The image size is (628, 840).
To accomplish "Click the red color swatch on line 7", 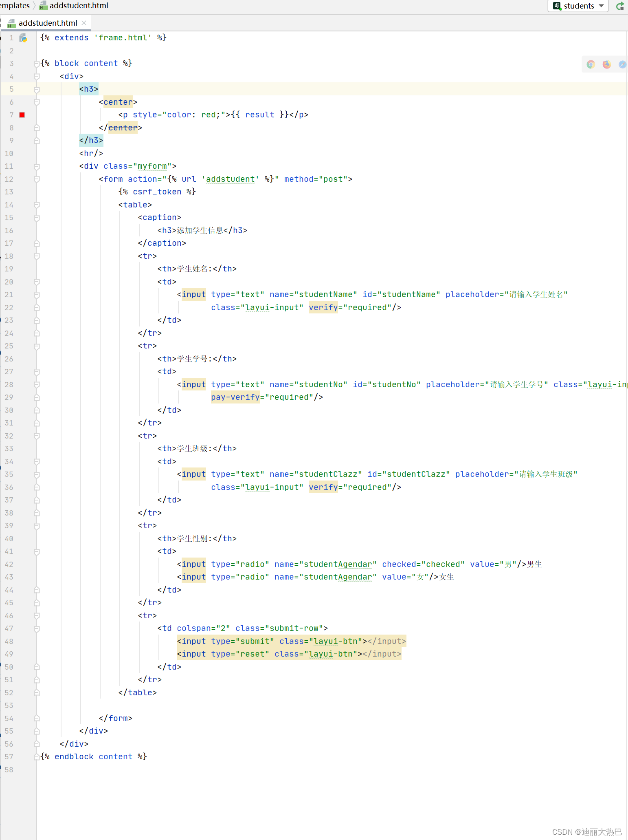I will [22, 115].
